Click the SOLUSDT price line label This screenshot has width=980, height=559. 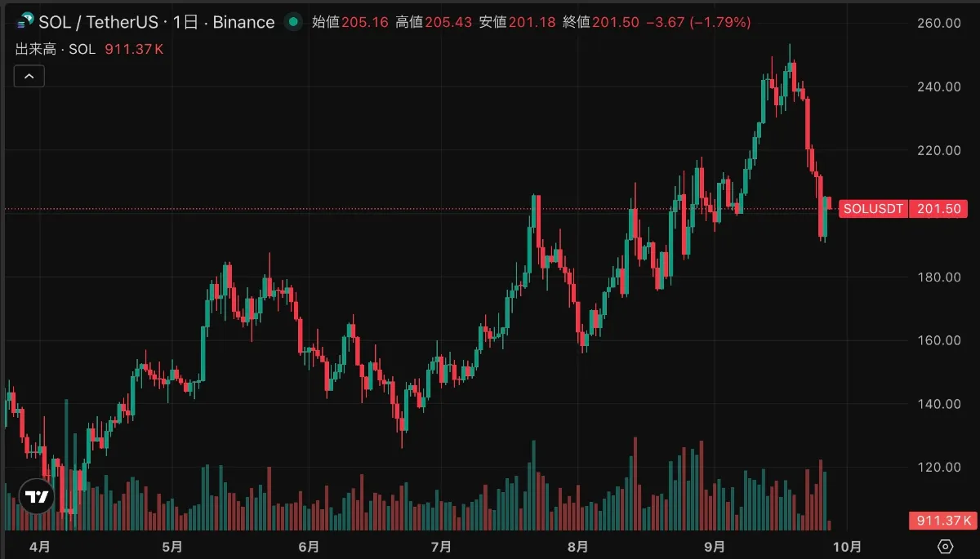click(873, 209)
